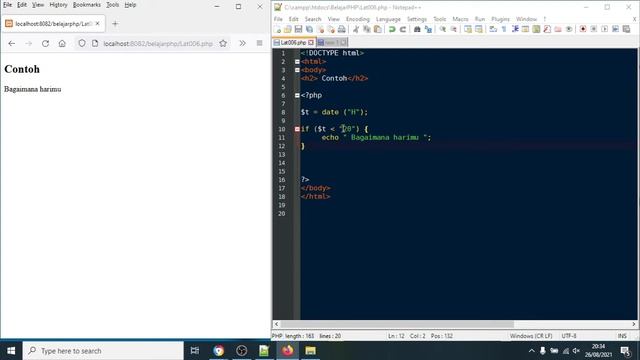Click the Copy icon in Notepad++ toolbar
This screenshot has width=640, height=360.
pyautogui.click(x=367, y=29)
